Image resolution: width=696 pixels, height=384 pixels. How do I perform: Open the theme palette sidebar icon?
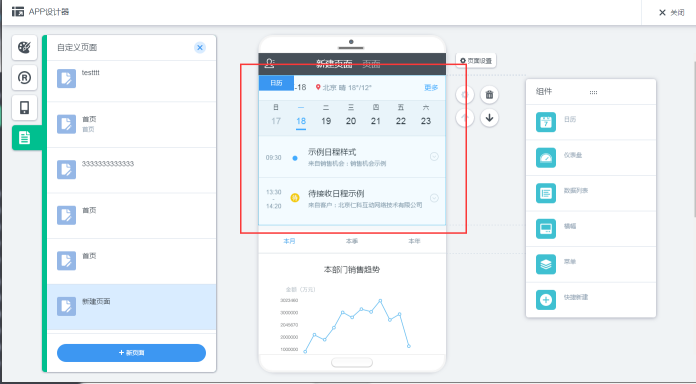click(x=24, y=48)
